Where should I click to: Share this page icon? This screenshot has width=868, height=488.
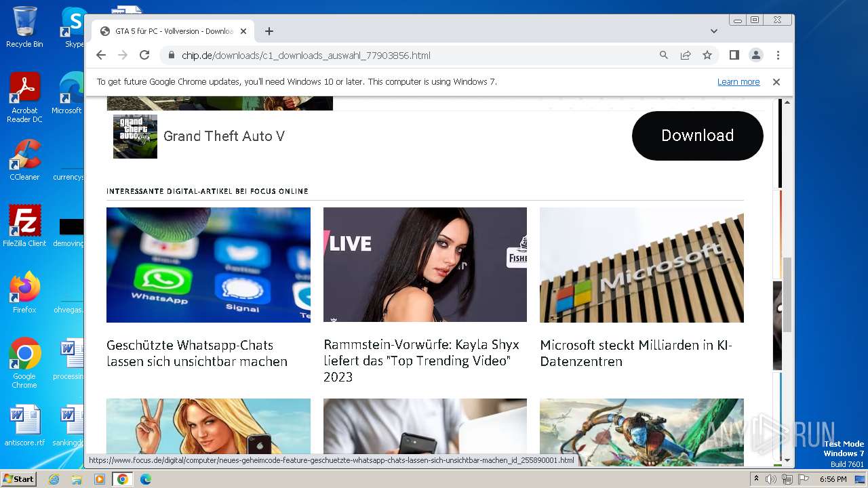click(686, 55)
